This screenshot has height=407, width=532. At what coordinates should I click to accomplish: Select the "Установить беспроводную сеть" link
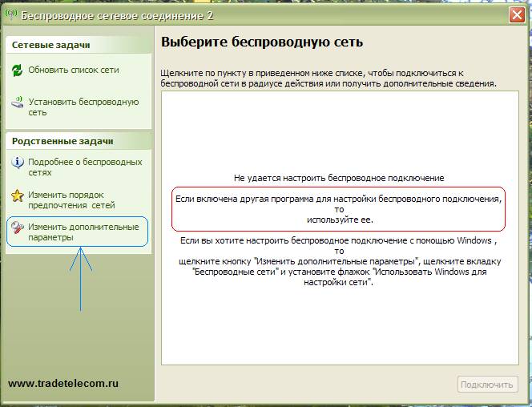click(x=83, y=107)
